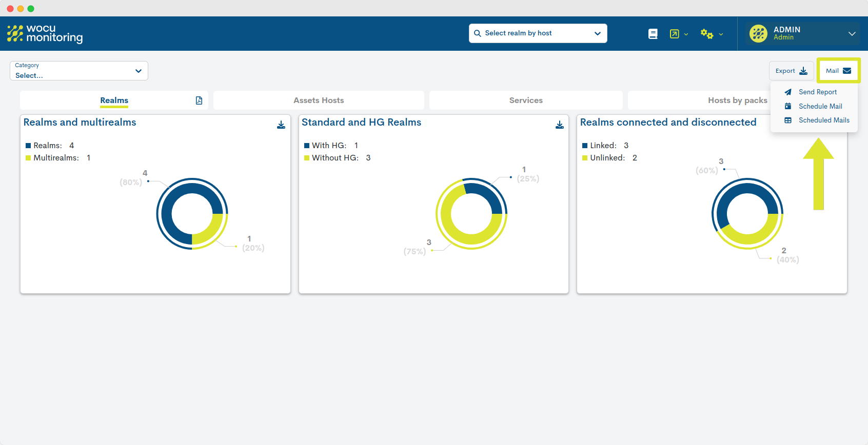
Task: Click the Realms and multirealms title
Action: pos(80,122)
